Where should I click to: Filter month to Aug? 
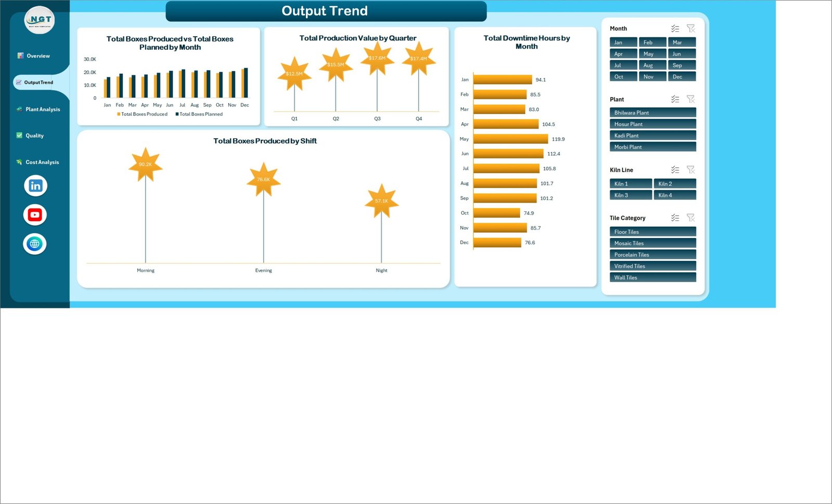[653, 65]
